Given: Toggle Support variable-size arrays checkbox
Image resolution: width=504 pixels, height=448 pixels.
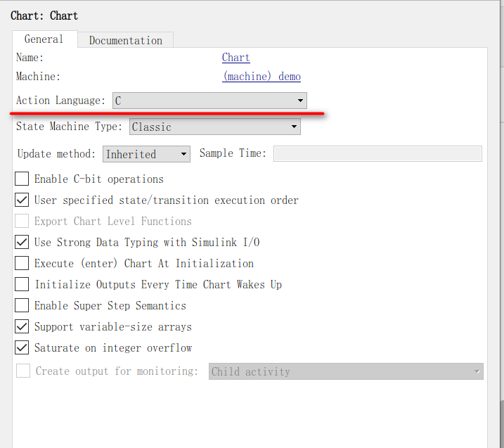Looking at the screenshot, I should [x=22, y=327].
